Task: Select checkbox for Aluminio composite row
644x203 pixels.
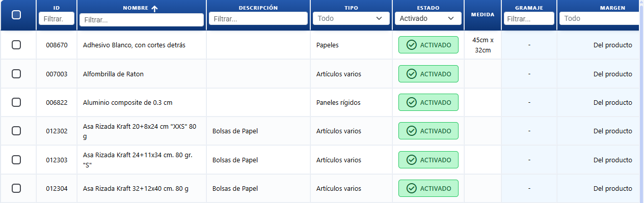Action: pos(16,102)
